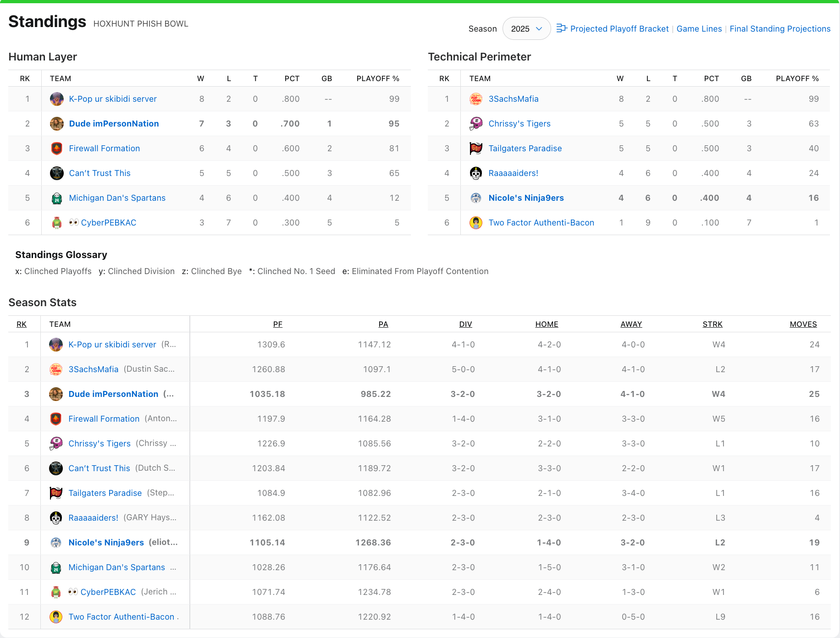The width and height of the screenshot is (840, 638).
Task: Sort Season Stats by STRK column
Action: click(x=713, y=324)
